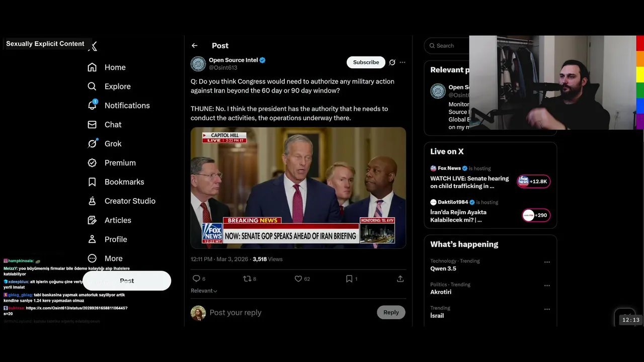Open Open Source Intel profile name

click(x=233, y=60)
